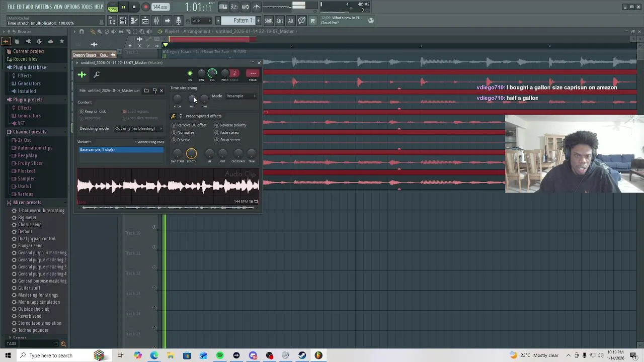This screenshot has width=644, height=362.
Task: Select Base sample, 1 clip(s) variant row
Action: [x=121, y=150]
